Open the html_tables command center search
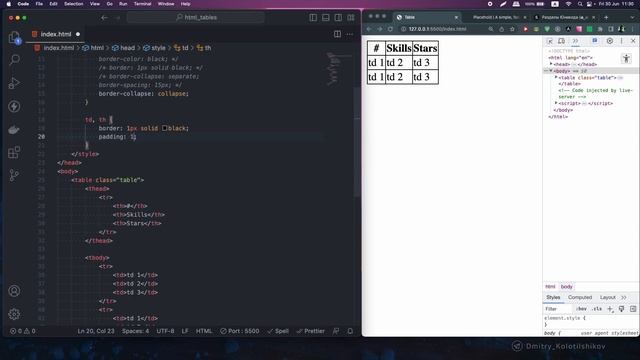Viewport: 640px width, 360px height. (196, 18)
